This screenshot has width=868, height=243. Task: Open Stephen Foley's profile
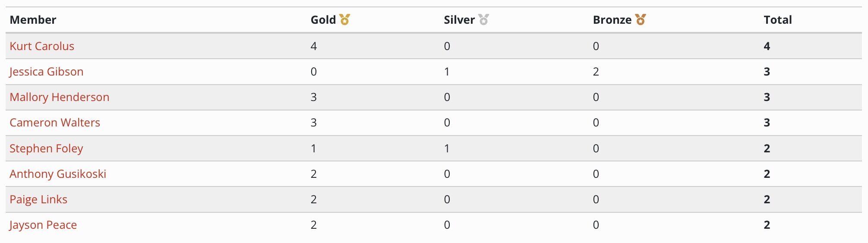tap(46, 148)
